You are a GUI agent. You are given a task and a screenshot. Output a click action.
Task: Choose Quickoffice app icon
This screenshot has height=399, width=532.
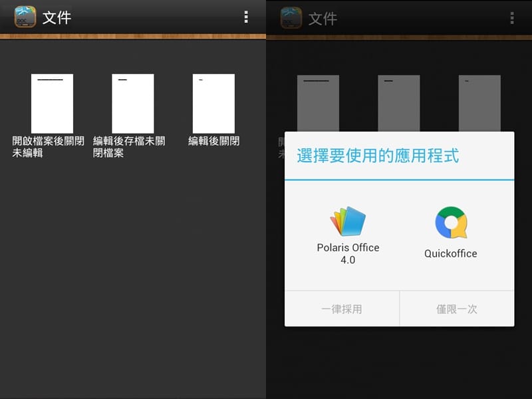[x=451, y=222]
